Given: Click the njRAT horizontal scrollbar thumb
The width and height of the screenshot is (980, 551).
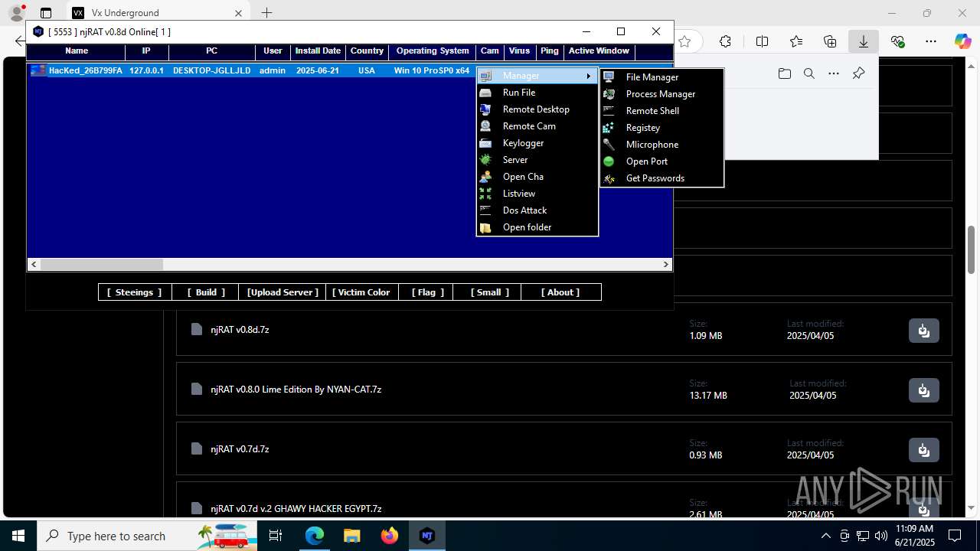Looking at the screenshot, I should coord(102,264).
